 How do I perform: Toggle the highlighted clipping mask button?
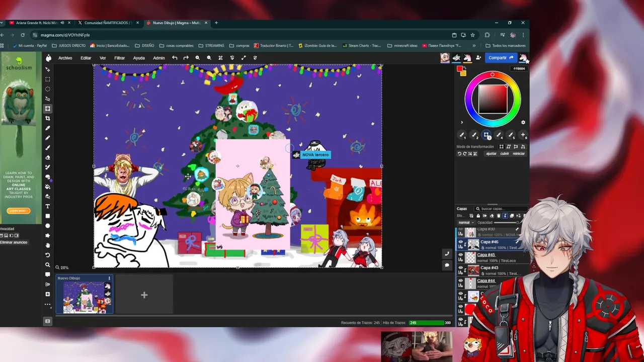(x=505, y=216)
